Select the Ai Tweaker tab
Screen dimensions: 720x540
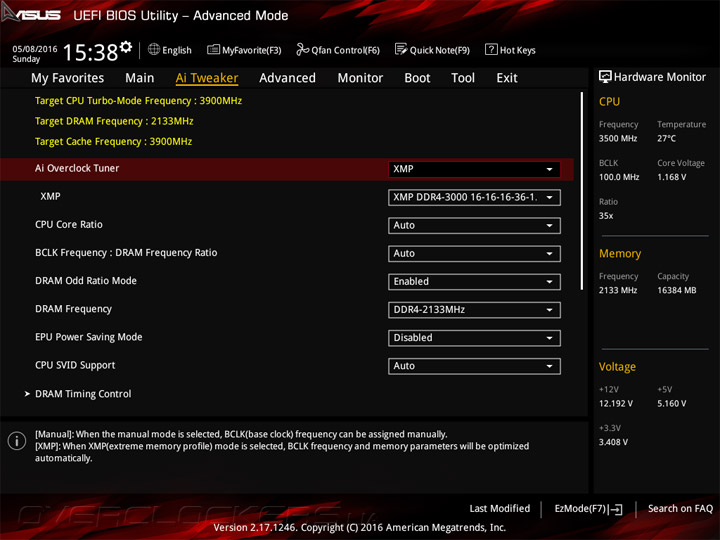(x=207, y=78)
